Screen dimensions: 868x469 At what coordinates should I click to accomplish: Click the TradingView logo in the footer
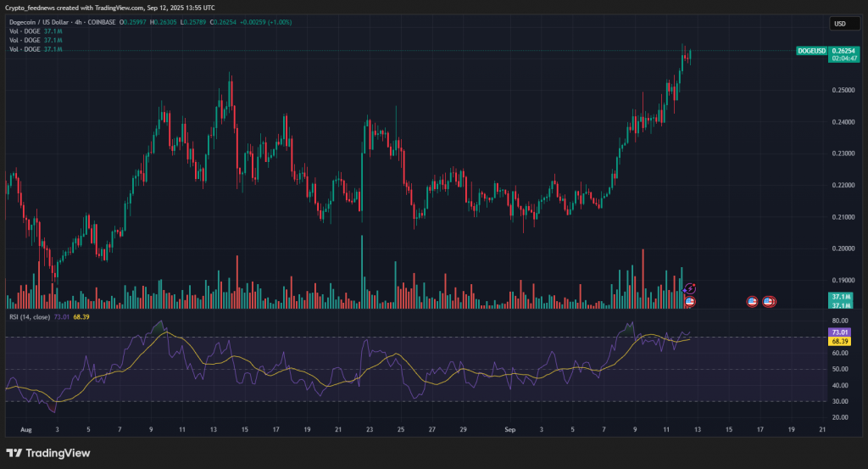(47, 453)
